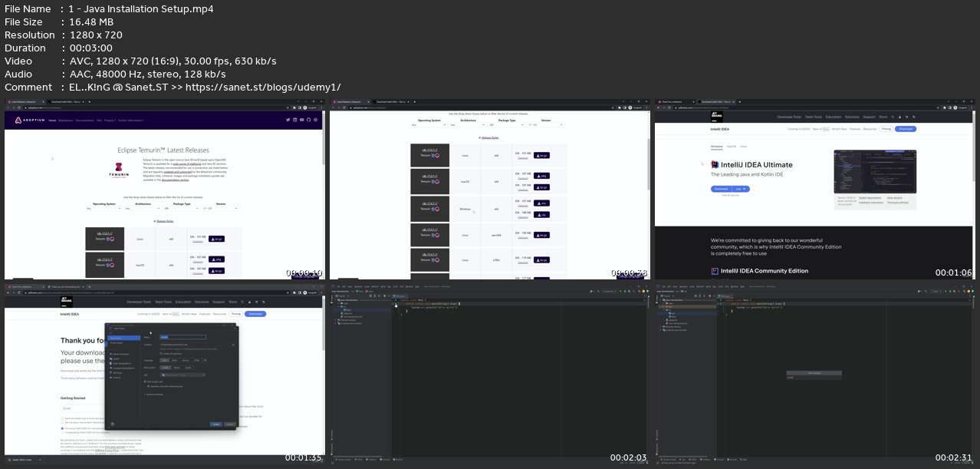The image size is (980, 469).
Task: Click the IDE screenshot thumbnail on the IntelliJ page
Action: click(875, 171)
